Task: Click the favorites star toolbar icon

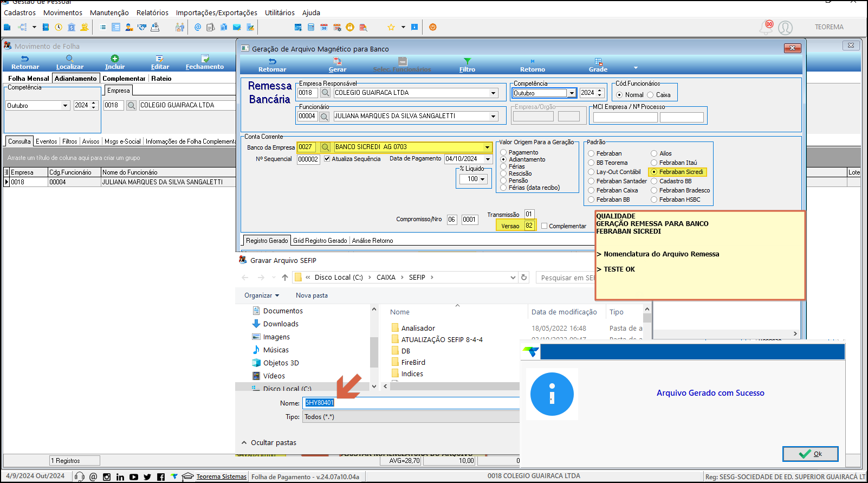Action: tap(391, 27)
